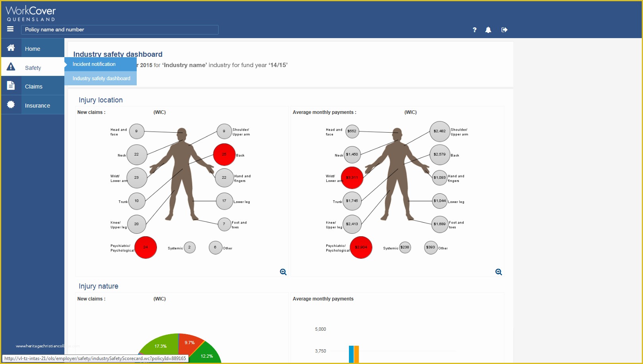The height and width of the screenshot is (364, 643).
Task: Click the blue bar in payments chart
Action: point(351,354)
